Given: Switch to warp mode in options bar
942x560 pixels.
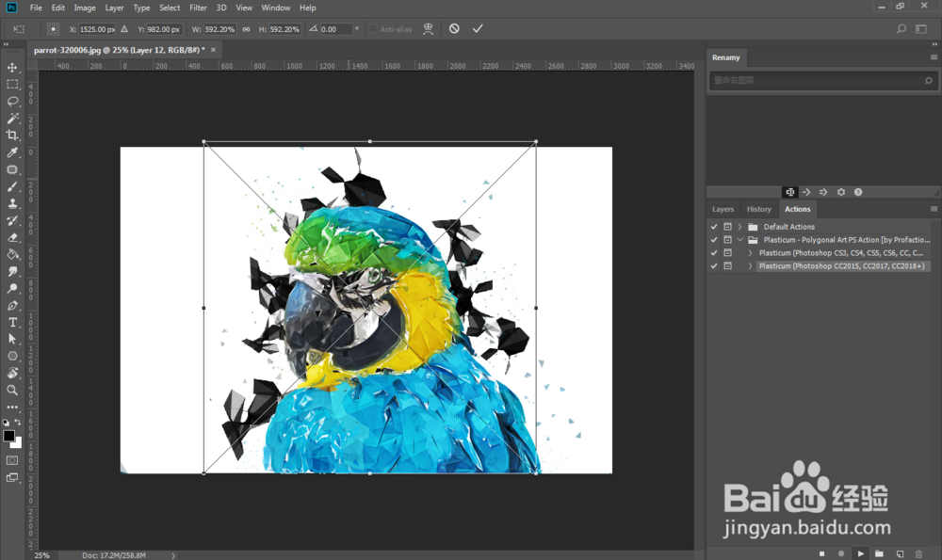Looking at the screenshot, I should coord(428,29).
